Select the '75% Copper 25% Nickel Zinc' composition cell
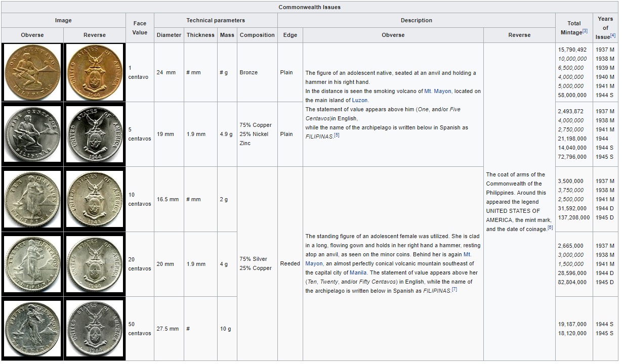 [257, 134]
